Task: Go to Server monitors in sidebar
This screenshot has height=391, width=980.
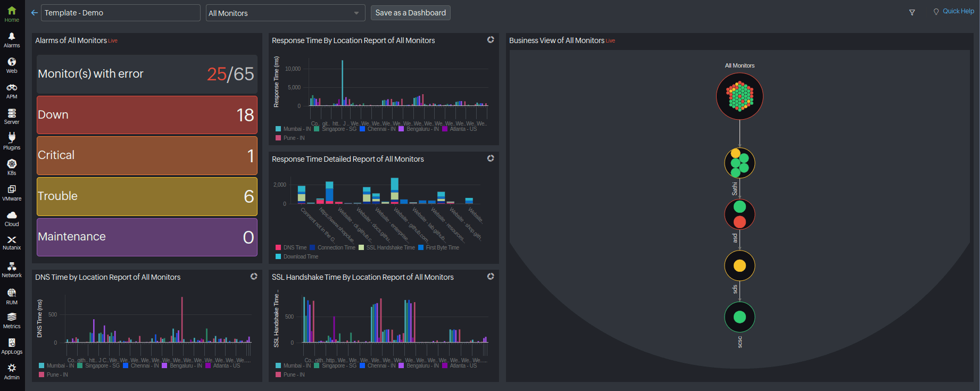Action: point(12,117)
